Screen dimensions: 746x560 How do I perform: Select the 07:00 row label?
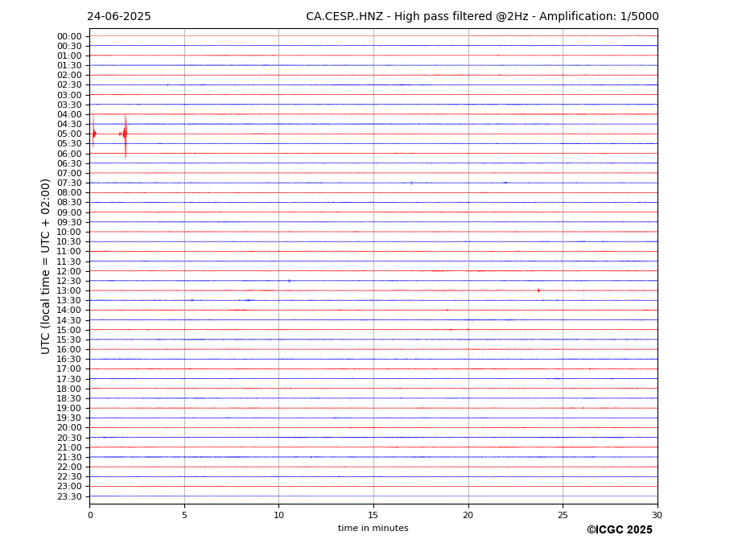[x=69, y=173]
